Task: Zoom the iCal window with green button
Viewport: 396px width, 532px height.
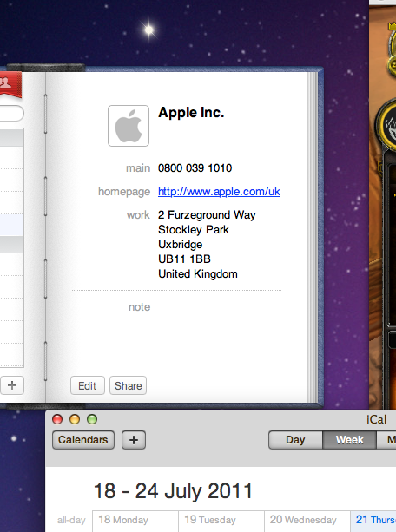Action: 92,419
